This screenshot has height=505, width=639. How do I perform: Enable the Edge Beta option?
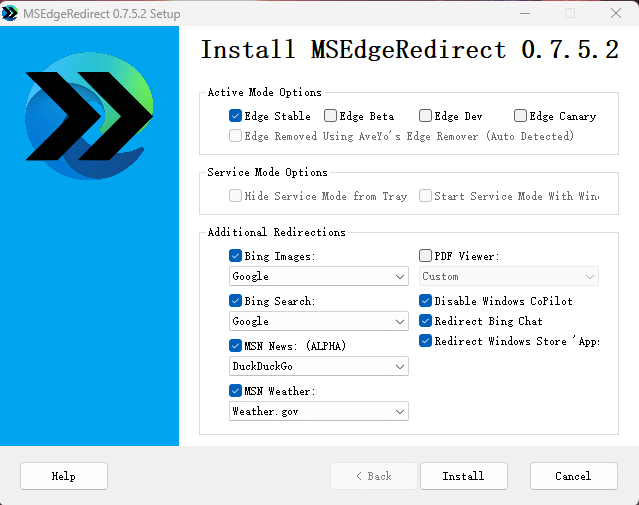(331, 116)
